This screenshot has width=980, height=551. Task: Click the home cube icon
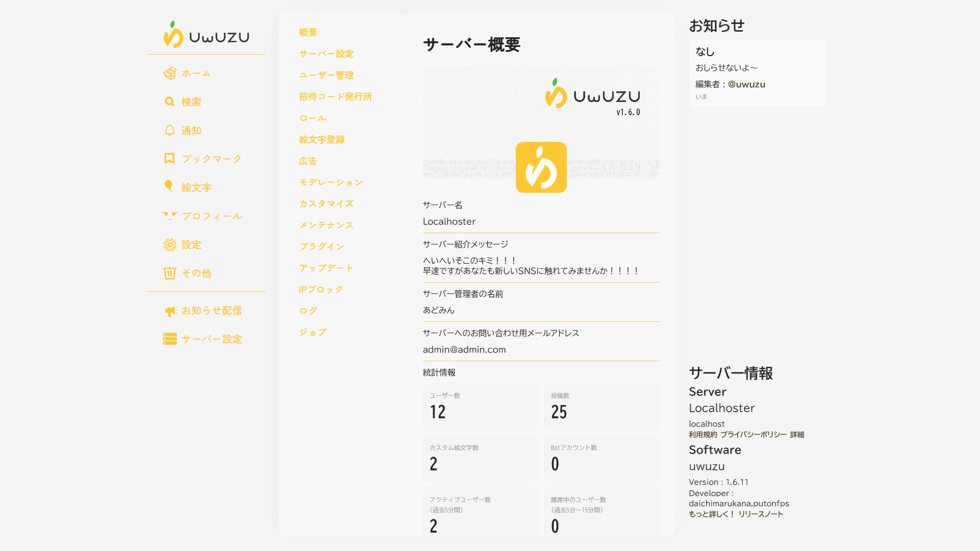pyautogui.click(x=169, y=73)
